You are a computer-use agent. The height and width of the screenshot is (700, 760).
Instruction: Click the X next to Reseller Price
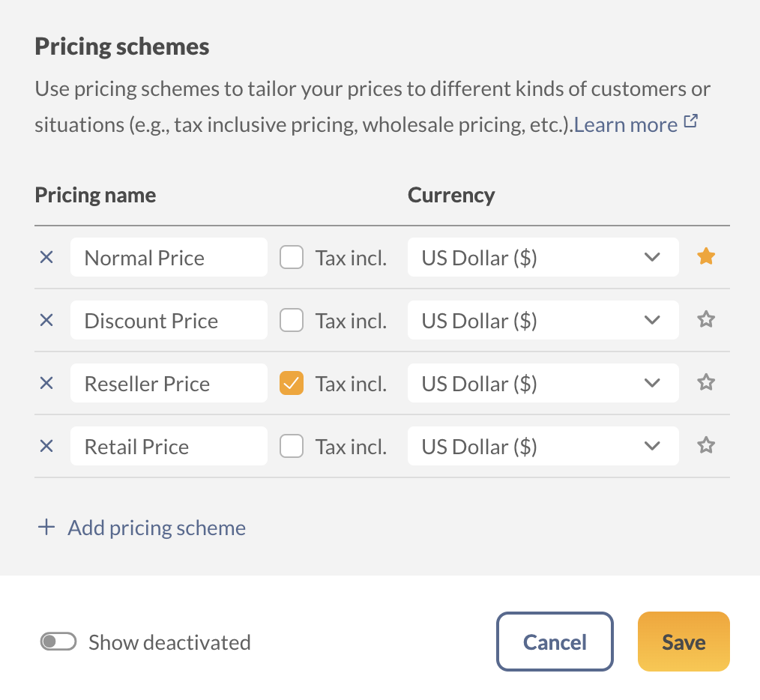coord(46,384)
